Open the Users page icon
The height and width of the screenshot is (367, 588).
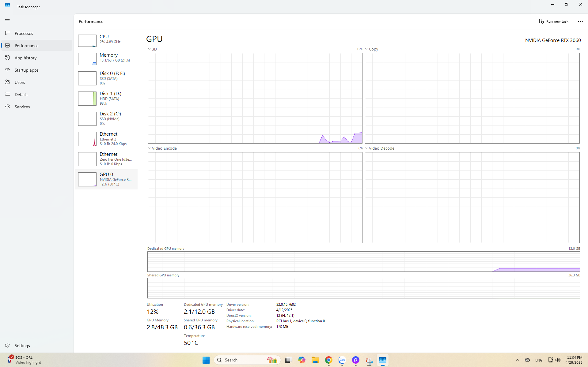[7, 82]
